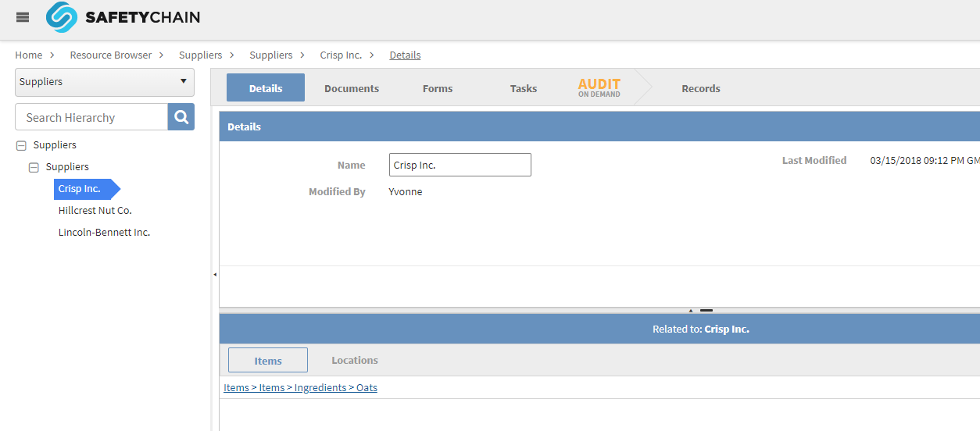Click the Last Modified date value
The width and height of the screenshot is (980, 431).
coord(925,160)
